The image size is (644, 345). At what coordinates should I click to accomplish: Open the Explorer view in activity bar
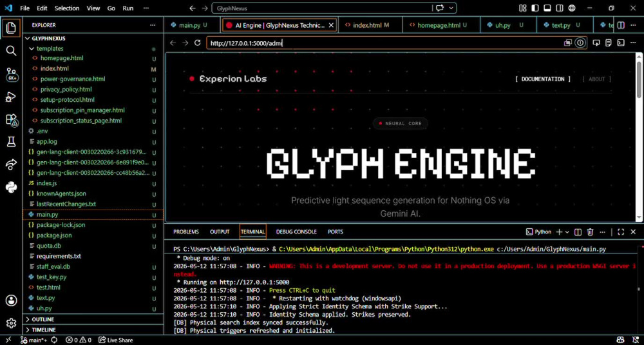(11, 28)
